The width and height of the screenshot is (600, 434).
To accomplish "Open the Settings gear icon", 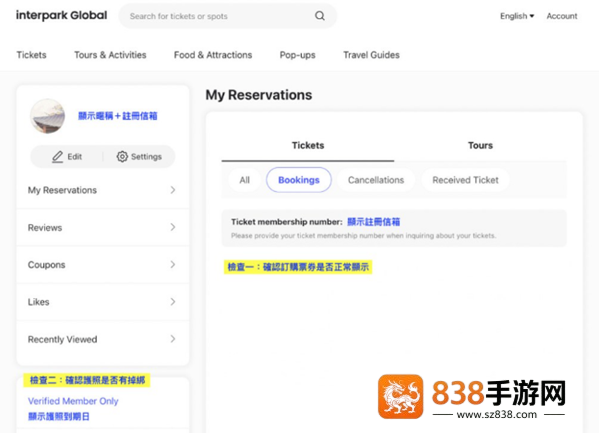I will [122, 157].
